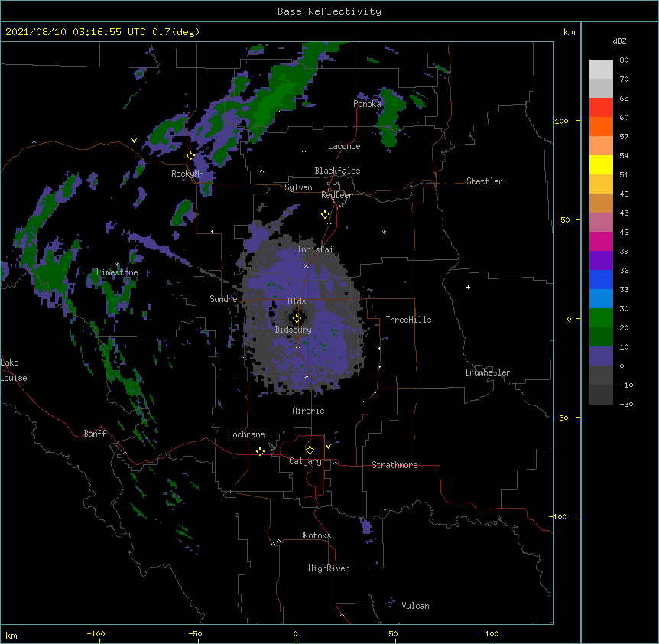Click the 80 dBZ value in legend

click(x=624, y=60)
